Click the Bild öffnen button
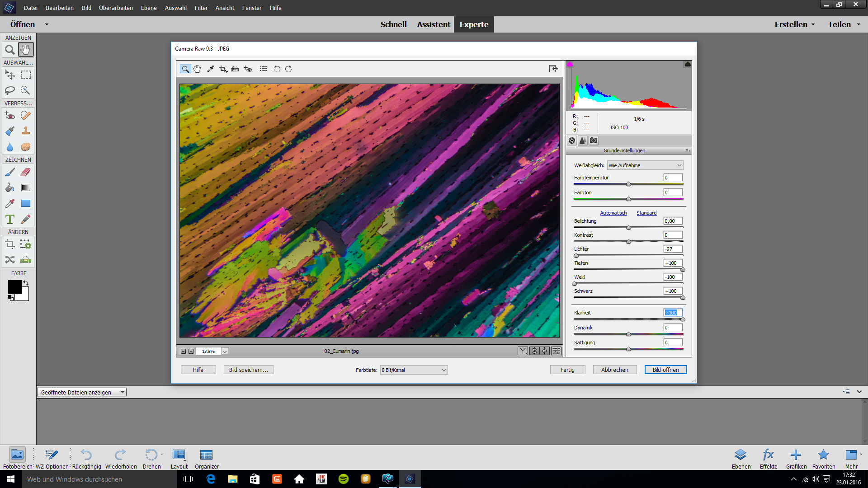The width and height of the screenshot is (868, 488). pos(665,370)
